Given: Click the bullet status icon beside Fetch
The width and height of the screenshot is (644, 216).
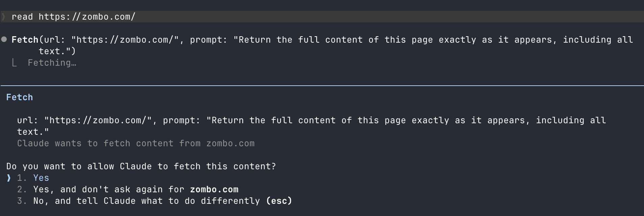Looking at the screenshot, I should pos(4,40).
